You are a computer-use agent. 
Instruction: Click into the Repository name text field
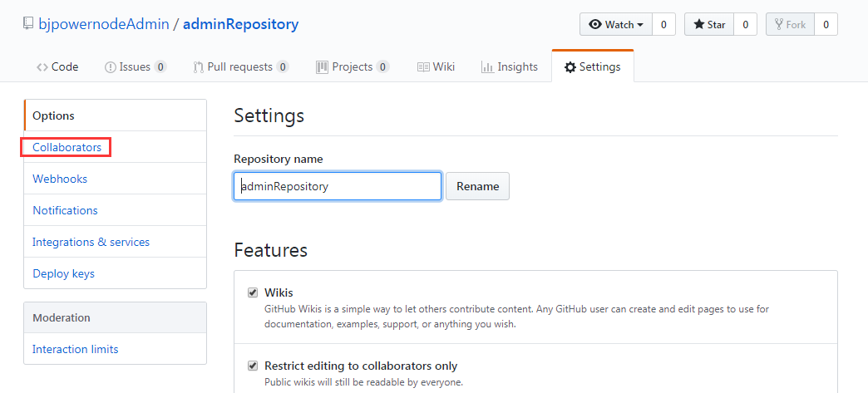pyautogui.click(x=338, y=186)
